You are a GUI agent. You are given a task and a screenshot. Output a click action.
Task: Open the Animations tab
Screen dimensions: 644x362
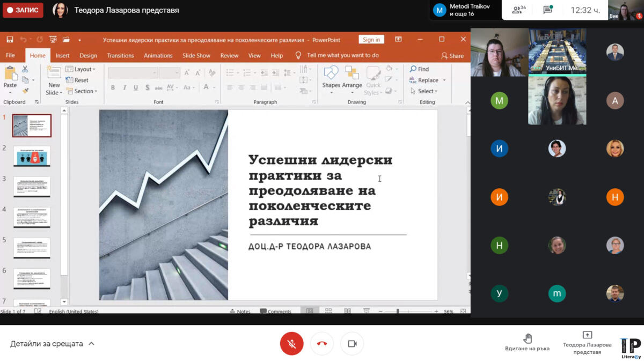click(x=158, y=55)
